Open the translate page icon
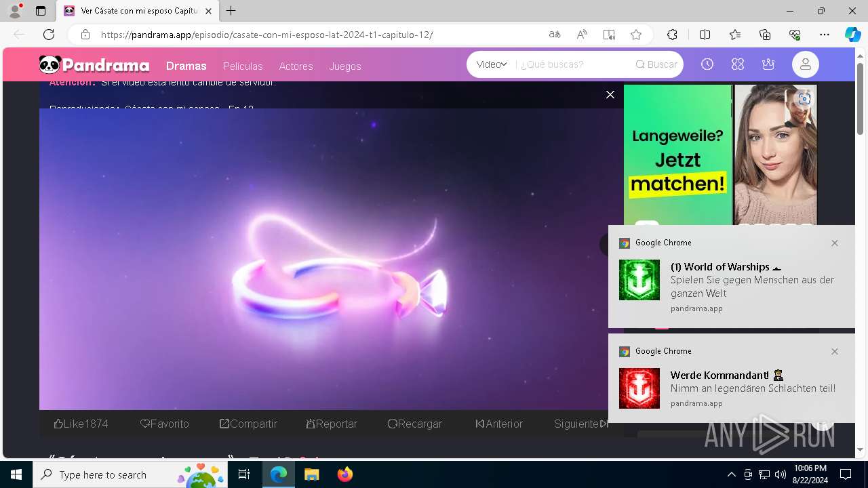868x488 pixels. tap(555, 35)
